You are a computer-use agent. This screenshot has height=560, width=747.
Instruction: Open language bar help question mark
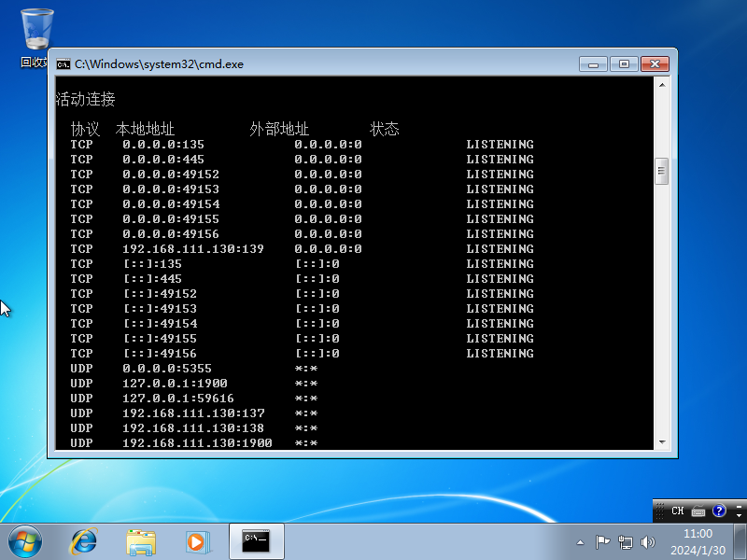coord(719,511)
